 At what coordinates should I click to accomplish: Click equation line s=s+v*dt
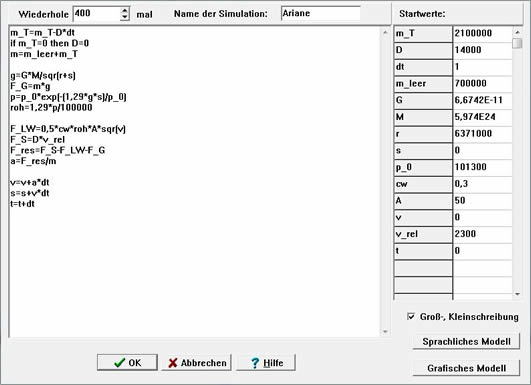click(30, 193)
